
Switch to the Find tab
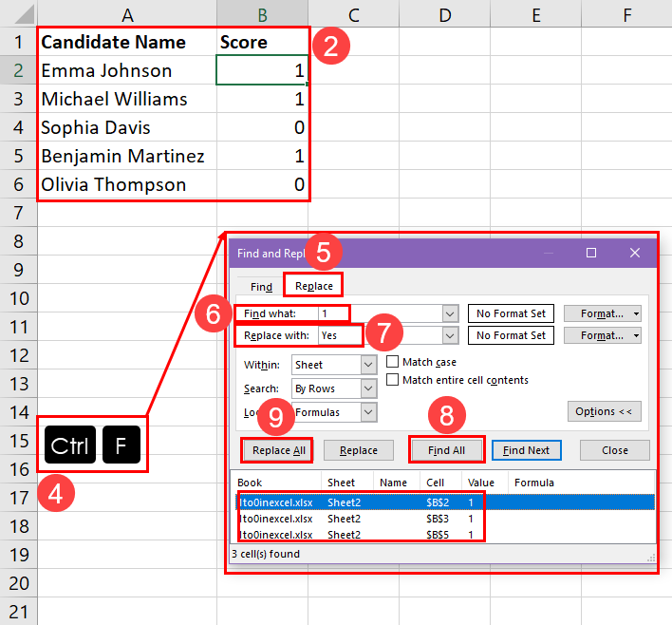pos(261,287)
